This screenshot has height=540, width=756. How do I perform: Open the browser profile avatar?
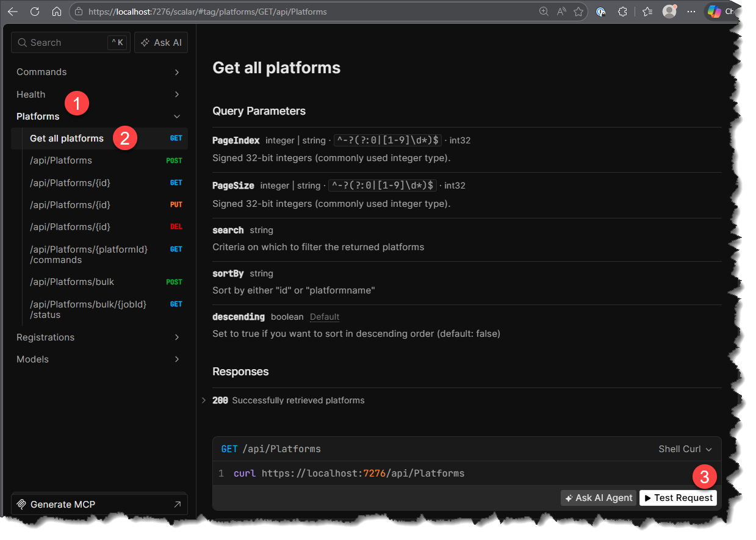click(669, 11)
